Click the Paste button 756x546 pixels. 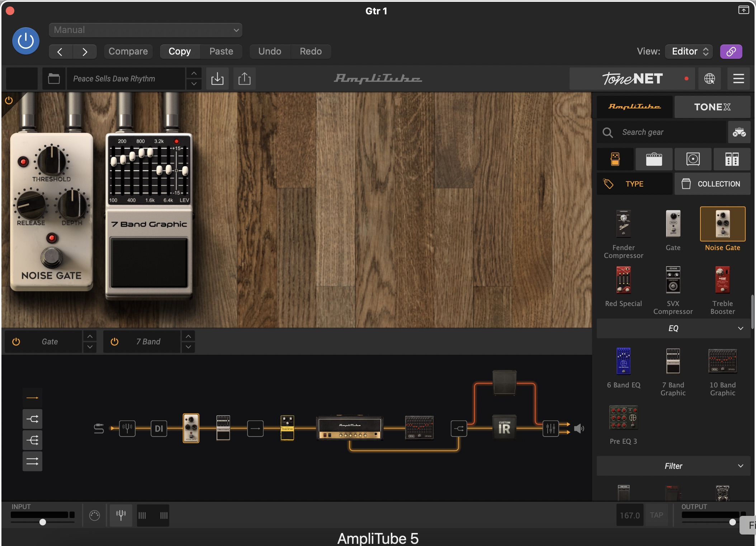pos(221,51)
